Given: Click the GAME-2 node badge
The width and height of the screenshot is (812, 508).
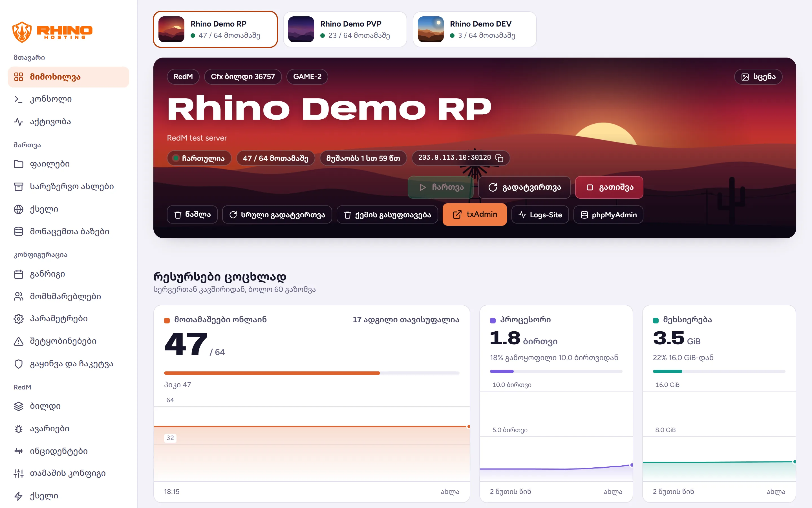Looking at the screenshot, I should tap(307, 76).
